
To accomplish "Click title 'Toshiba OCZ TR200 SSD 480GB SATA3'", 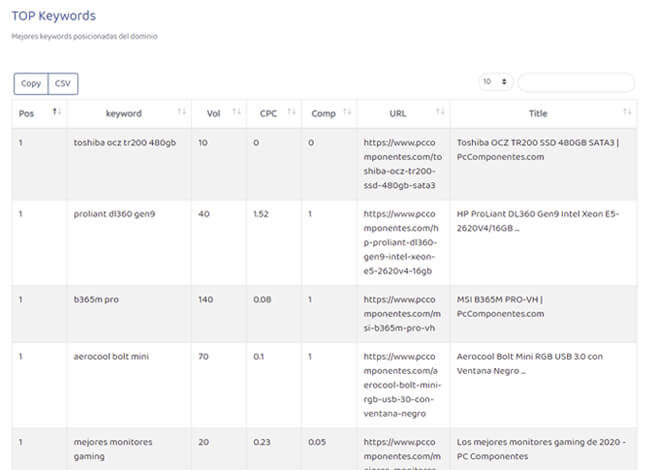I will tap(536, 143).
